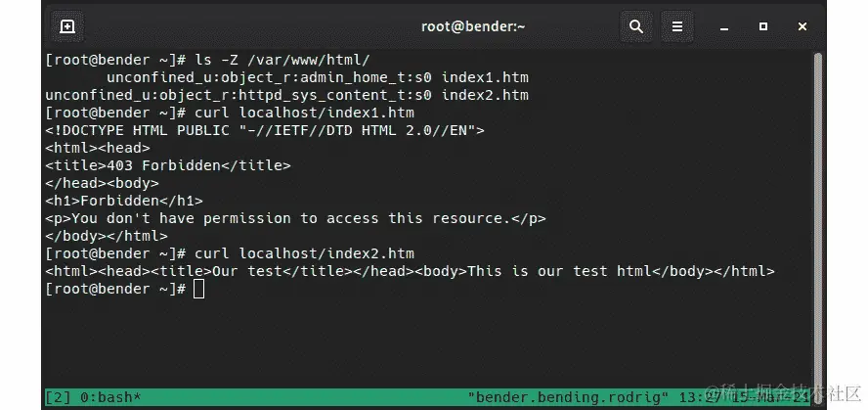
Task: Click the DOCTYPE HTML PUBLIC line
Action: tap(265, 131)
